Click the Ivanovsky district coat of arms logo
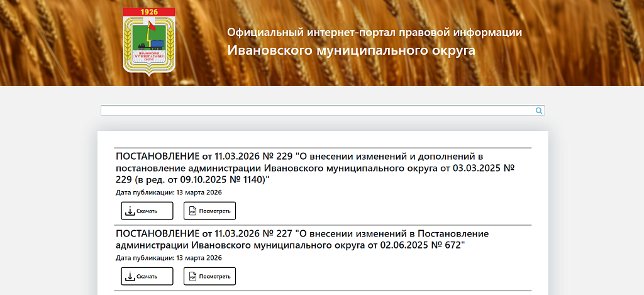Viewport: 644px width, 295px height. tap(149, 42)
